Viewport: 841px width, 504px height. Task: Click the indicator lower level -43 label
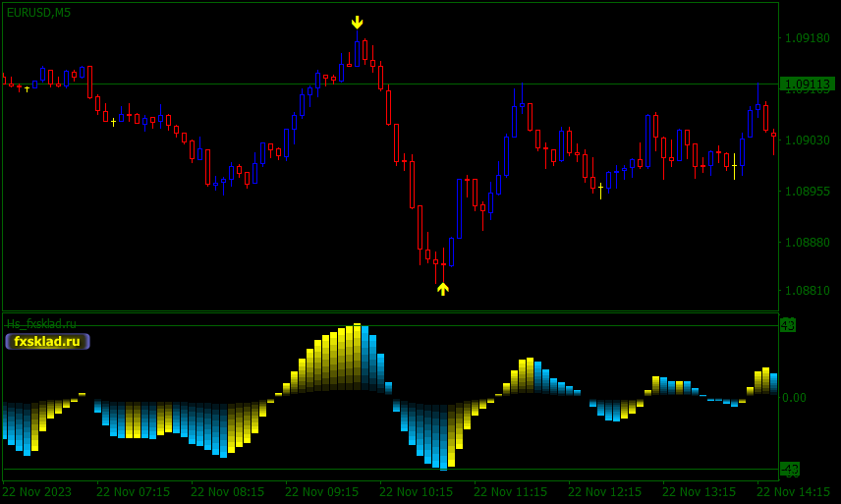coord(790,469)
